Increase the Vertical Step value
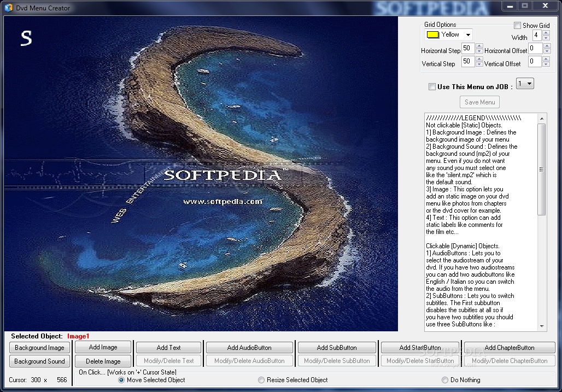 click(x=479, y=58)
